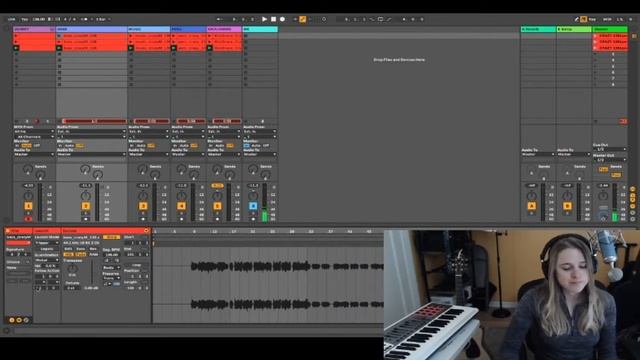
Task: Click the Arrangement Record button
Action: pyautogui.click(x=282, y=19)
